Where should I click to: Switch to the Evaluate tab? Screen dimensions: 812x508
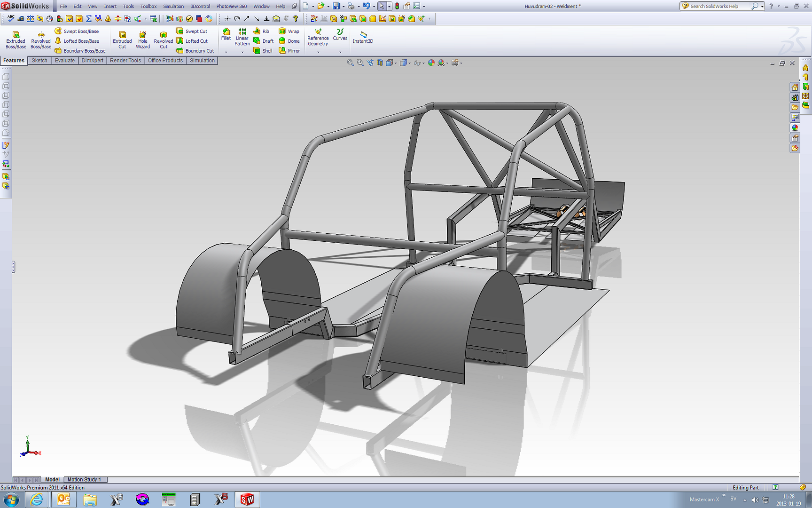(x=65, y=60)
